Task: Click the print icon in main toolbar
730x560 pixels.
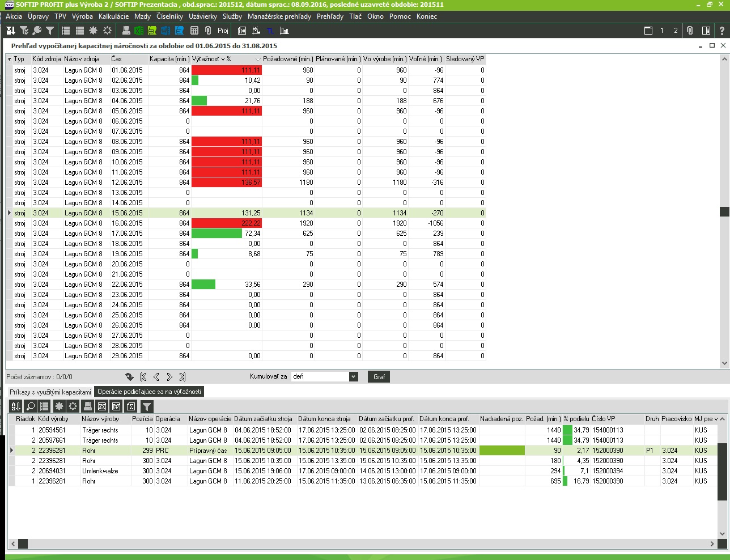Action: (126, 31)
